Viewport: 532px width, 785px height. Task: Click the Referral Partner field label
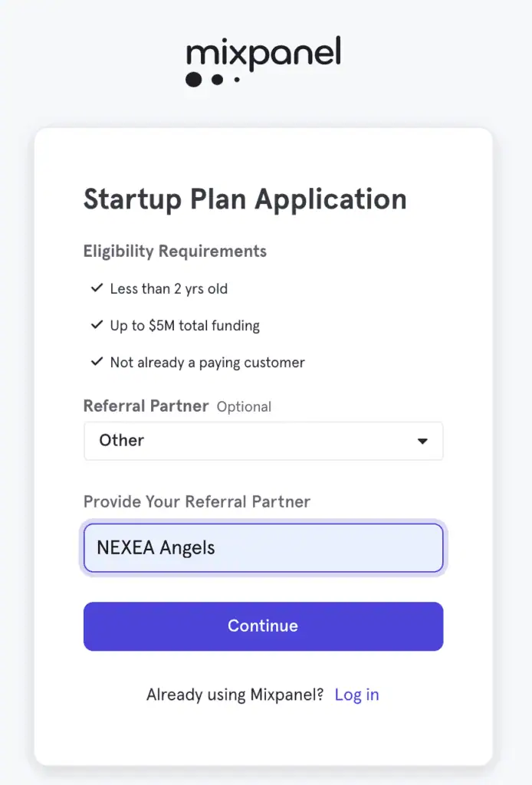point(146,406)
